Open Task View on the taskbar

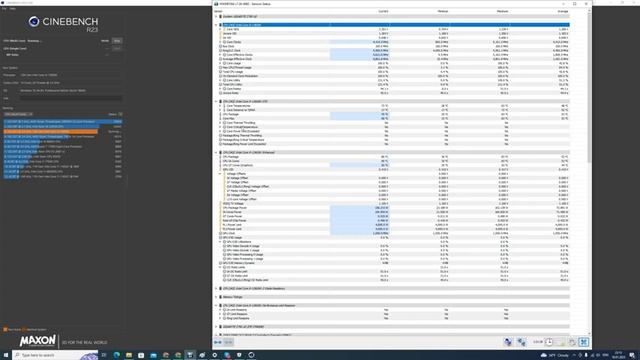[104, 355]
